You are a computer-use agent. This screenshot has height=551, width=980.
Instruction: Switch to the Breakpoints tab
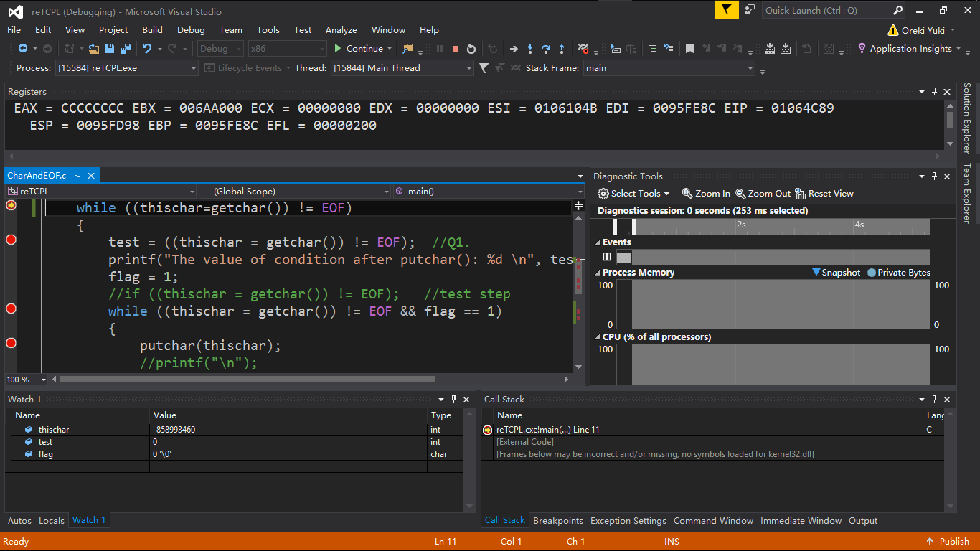(x=558, y=520)
